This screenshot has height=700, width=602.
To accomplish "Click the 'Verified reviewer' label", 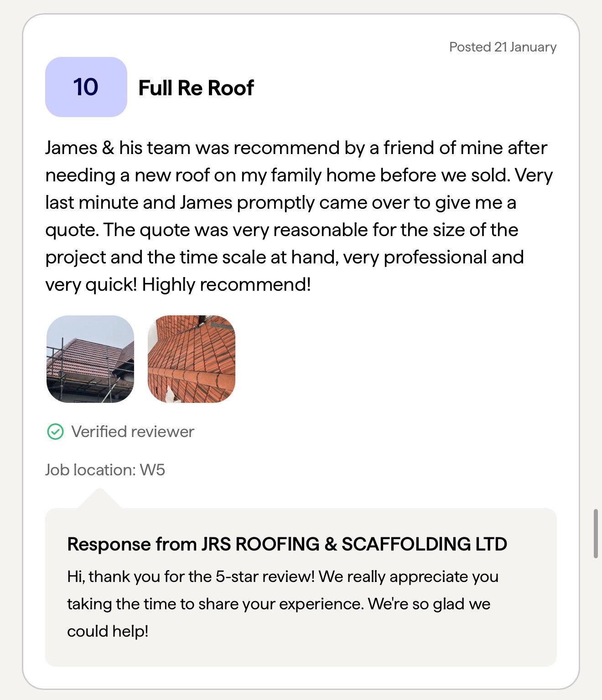I will pyautogui.click(x=133, y=432).
